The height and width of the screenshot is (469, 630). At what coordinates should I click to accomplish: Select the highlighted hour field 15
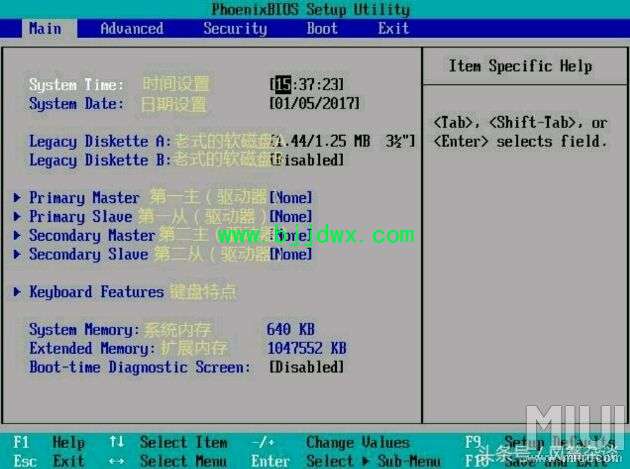coord(284,84)
